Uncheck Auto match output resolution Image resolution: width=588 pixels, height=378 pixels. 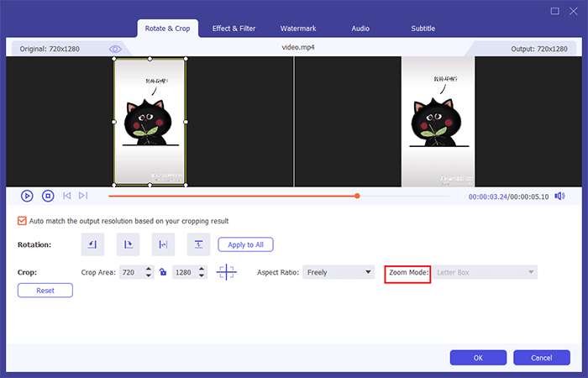22,221
